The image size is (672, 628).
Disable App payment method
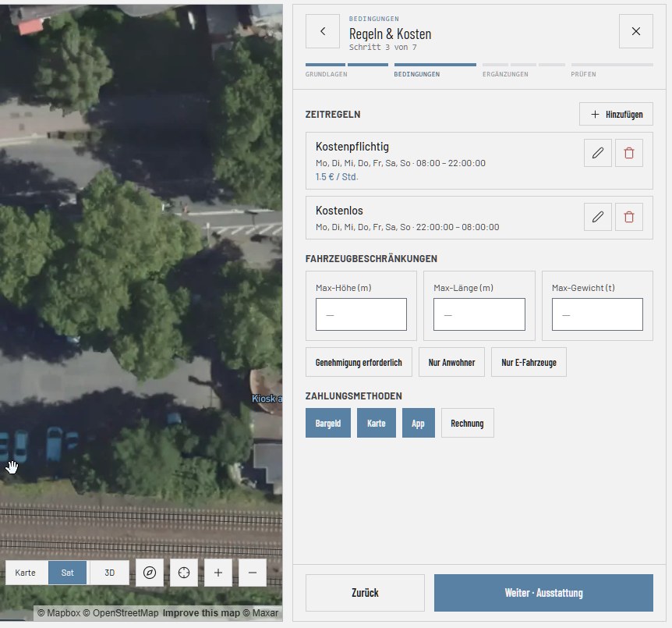(x=419, y=423)
